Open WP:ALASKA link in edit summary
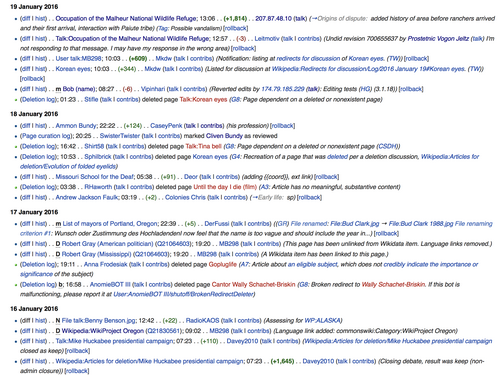 click(322, 321)
